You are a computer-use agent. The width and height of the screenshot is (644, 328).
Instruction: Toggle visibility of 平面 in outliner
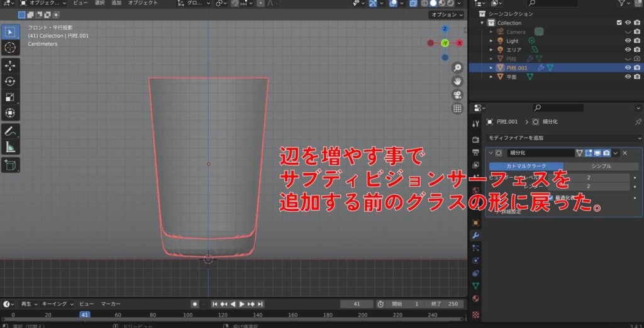click(628, 77)
